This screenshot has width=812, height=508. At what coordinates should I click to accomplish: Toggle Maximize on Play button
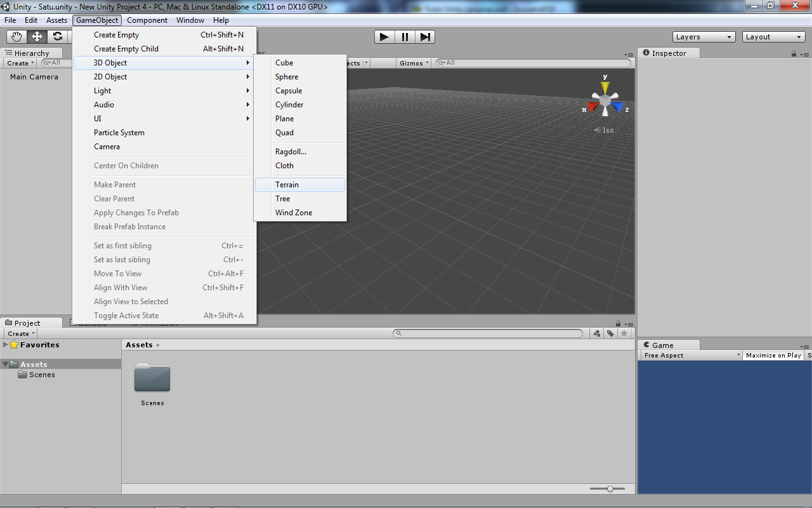[773, 356]
